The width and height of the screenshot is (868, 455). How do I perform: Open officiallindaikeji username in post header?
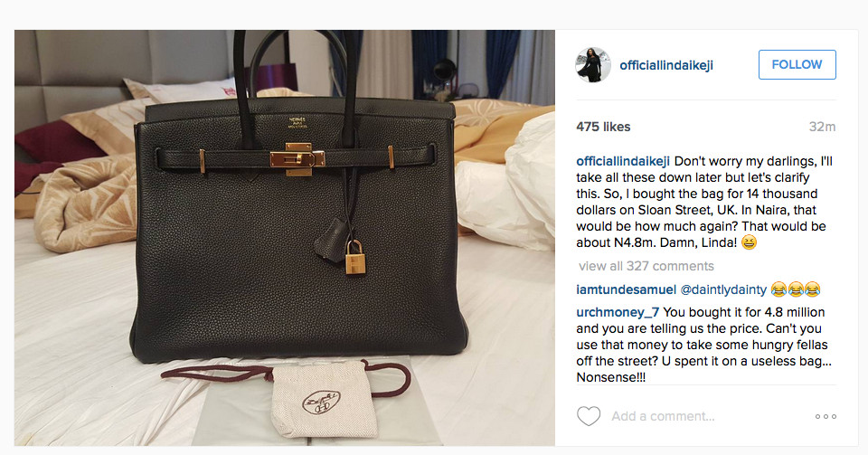(666, 65)
